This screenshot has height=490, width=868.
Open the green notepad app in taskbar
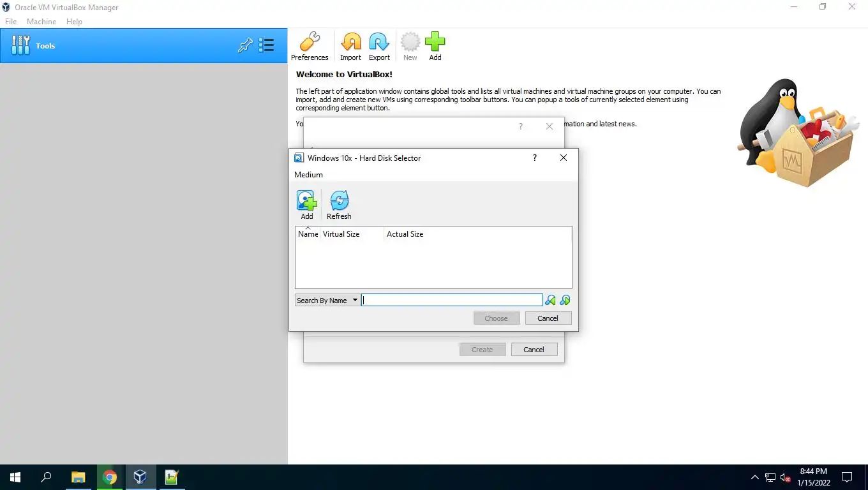pos(172,477)
